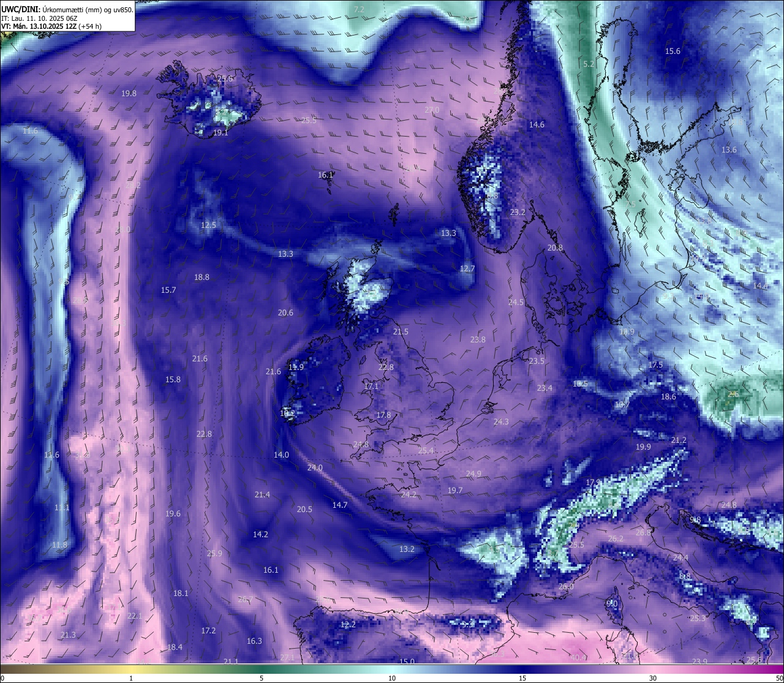Viewport: 784px width, 683px height.
Task: Click the 24.9 value label
Action: coord(473,474)
